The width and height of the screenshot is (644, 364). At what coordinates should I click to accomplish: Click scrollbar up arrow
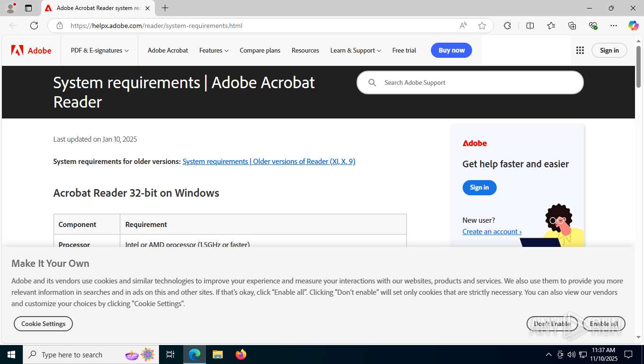639,40
